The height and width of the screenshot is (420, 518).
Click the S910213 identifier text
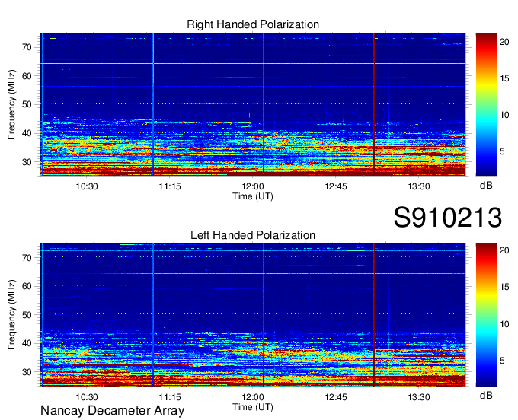click(x=448, y=218)
